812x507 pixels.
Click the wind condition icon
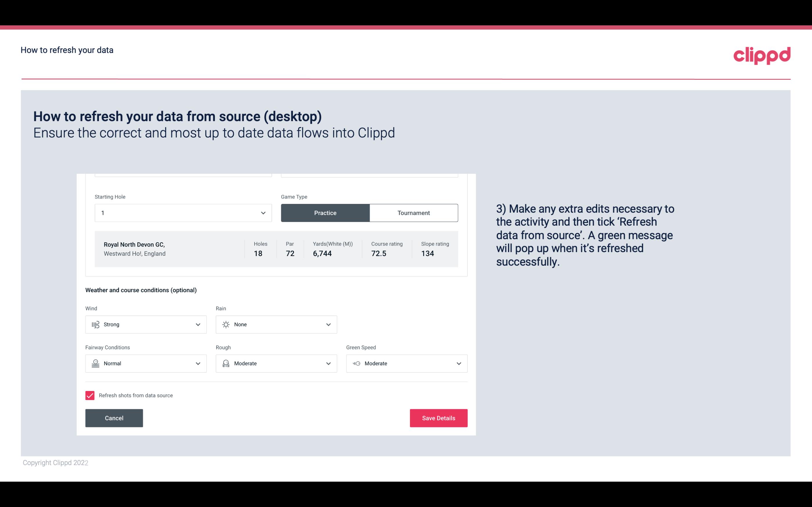[95, 324]
